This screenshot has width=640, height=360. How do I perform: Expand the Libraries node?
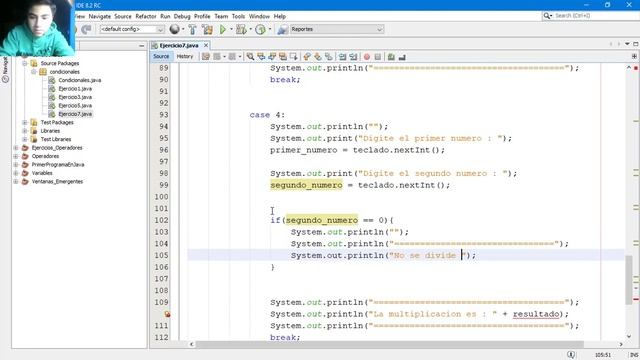25,131
